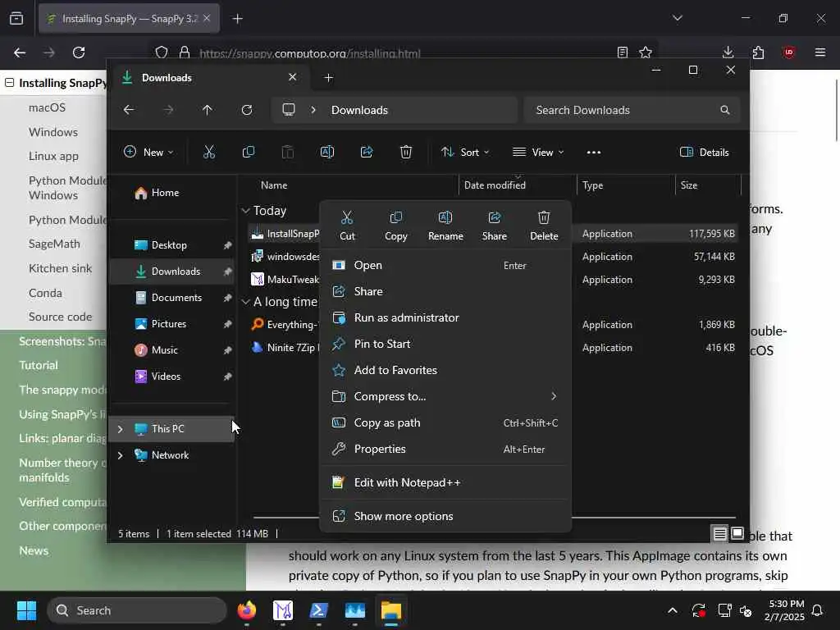Open the New dropdown menu
Image resolution: width=840 pixels, height=630 pixels.
[x=148, y=152]
